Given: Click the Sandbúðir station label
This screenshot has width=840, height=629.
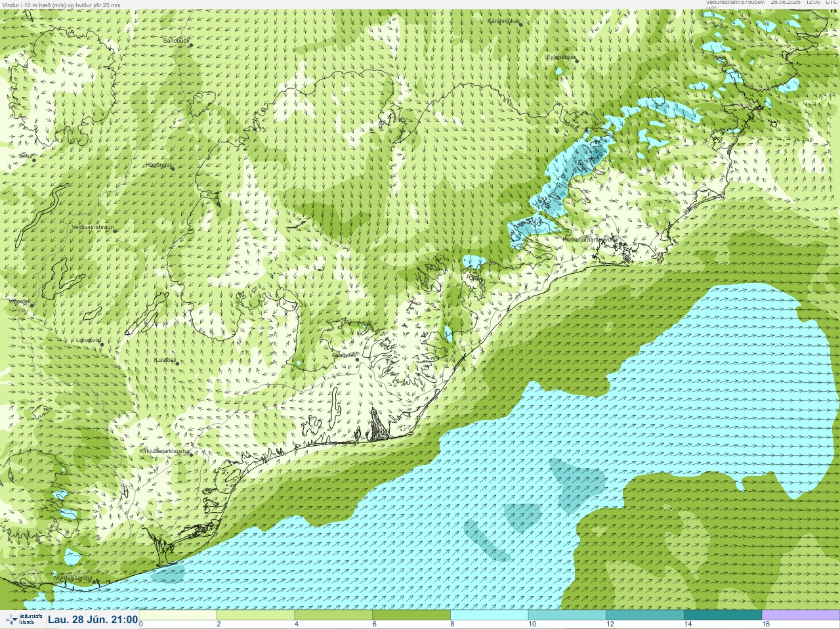Looking at the screenshot, I should (177, 41).
